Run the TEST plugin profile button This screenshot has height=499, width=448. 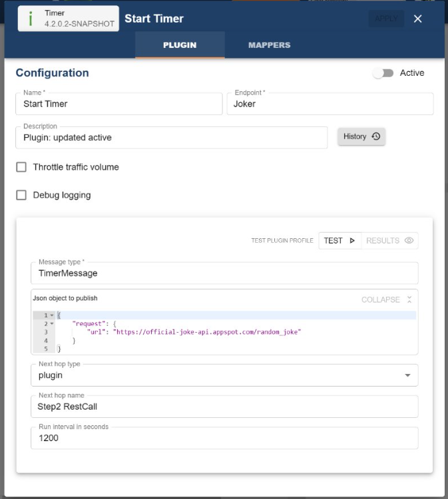tap(339, 241)
